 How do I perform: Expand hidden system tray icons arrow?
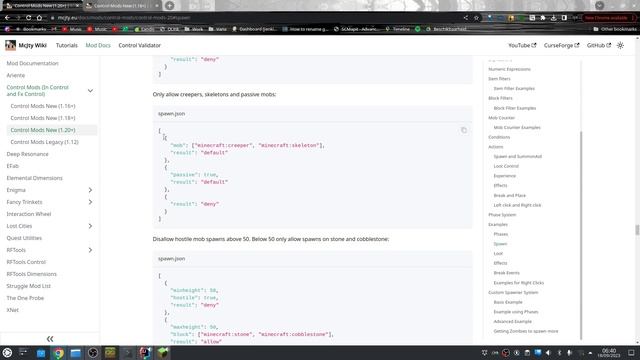tap(590, 353)
